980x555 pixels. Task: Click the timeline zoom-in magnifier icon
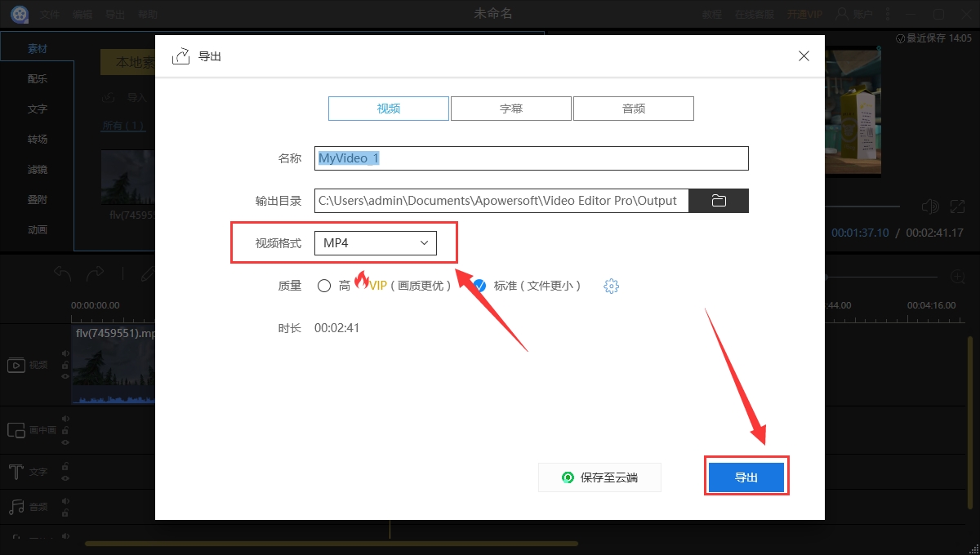959,277
